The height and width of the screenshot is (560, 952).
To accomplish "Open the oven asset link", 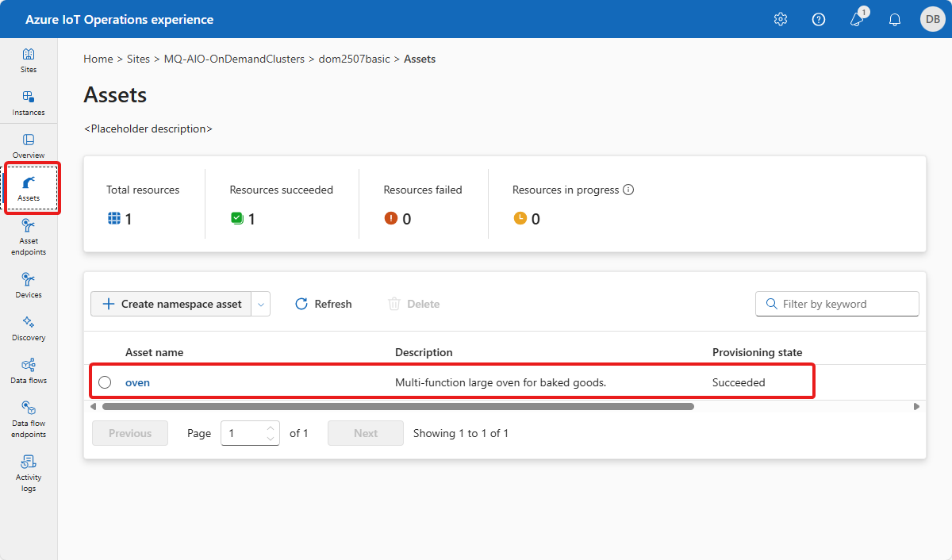I will click(x=137, y=382).
